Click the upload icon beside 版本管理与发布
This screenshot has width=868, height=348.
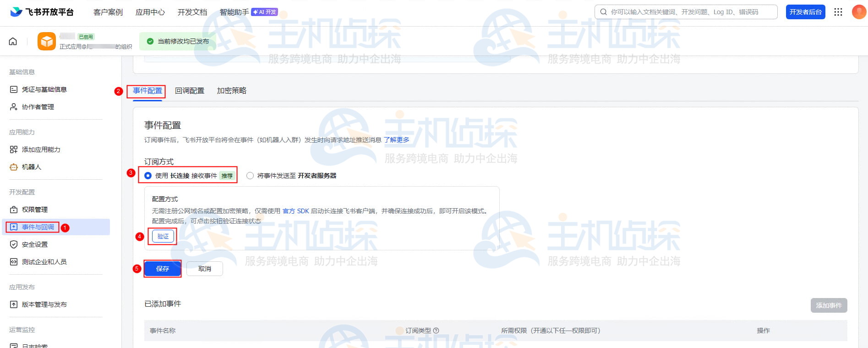(x=14, y=304)
